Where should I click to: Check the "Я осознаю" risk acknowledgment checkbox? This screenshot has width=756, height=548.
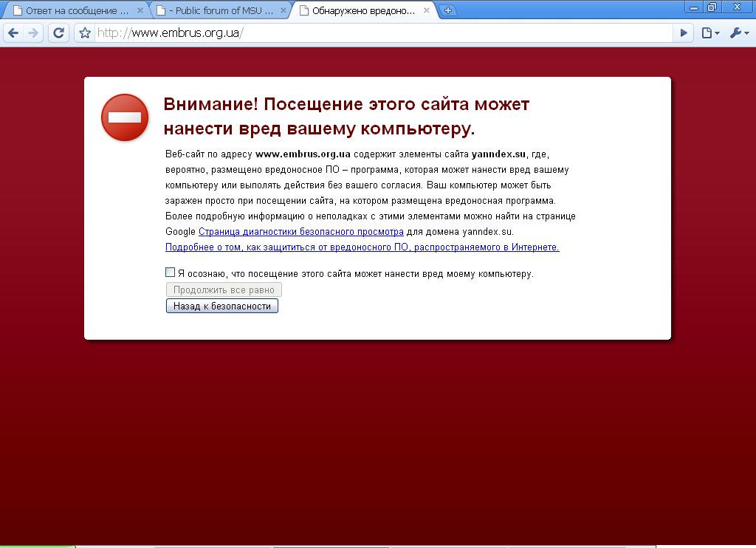(x=171, y=273)
